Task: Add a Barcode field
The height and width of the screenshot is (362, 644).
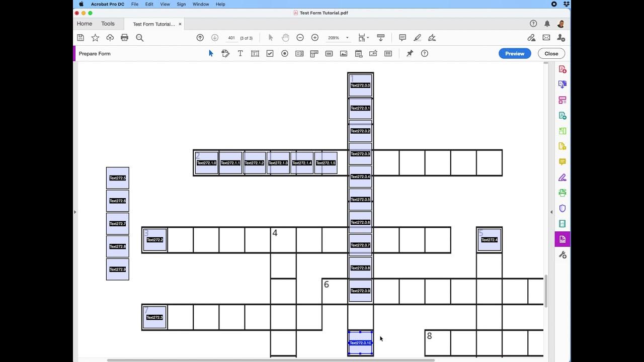Action: click(x=388, y=53)
